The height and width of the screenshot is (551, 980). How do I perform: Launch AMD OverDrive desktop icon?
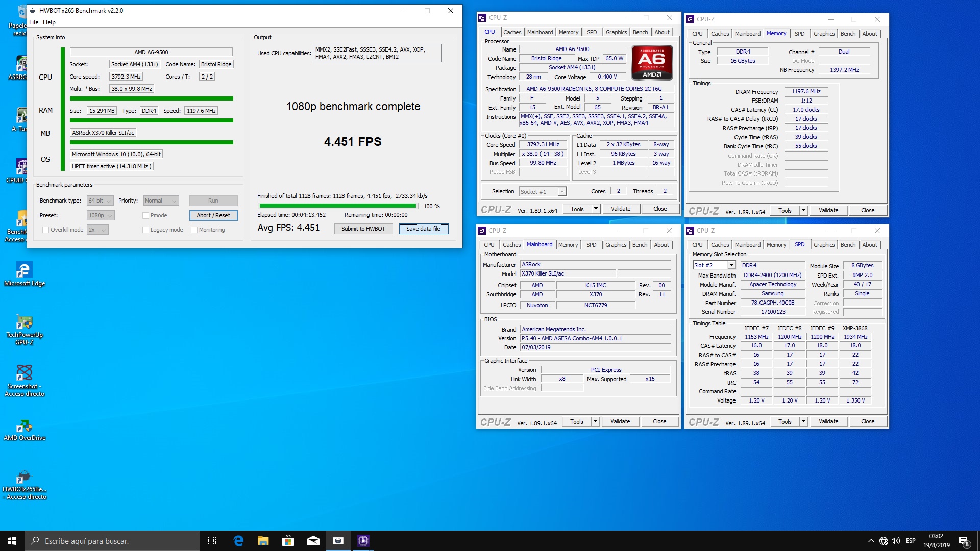click(x=24, y=430)
